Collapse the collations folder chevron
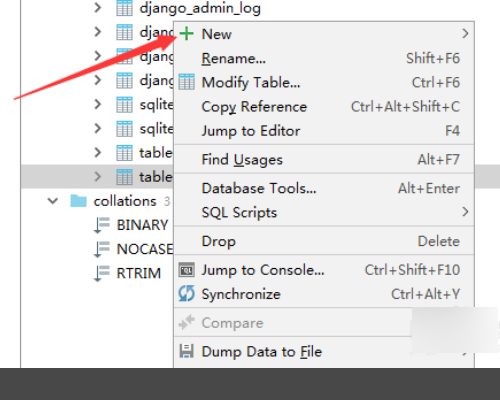500x400 pixels. point(53,201)
